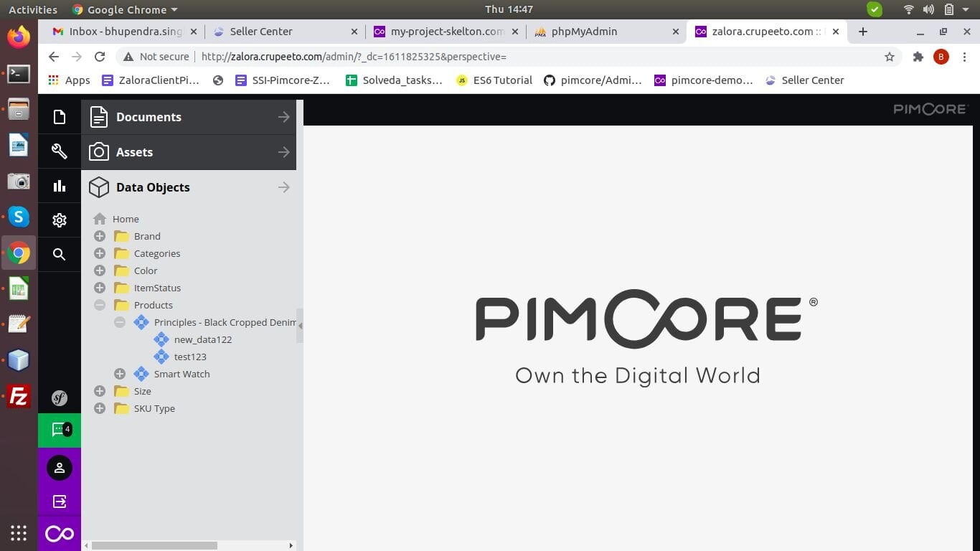Screen dimensions: 980x551
Task: Open the File menu icon in Pimcore sidebar
Action: pos(60,117)
